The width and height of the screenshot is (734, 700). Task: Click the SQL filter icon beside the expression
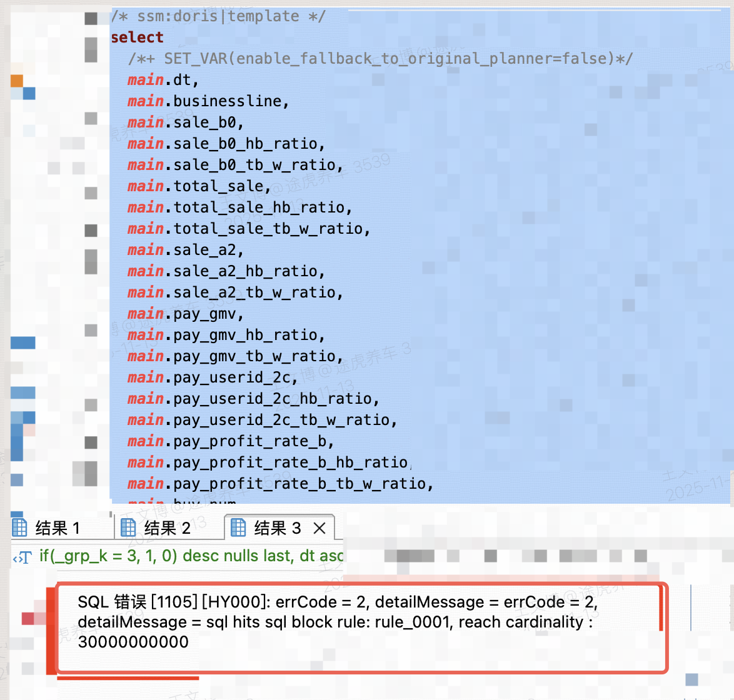tap(23, 557)
